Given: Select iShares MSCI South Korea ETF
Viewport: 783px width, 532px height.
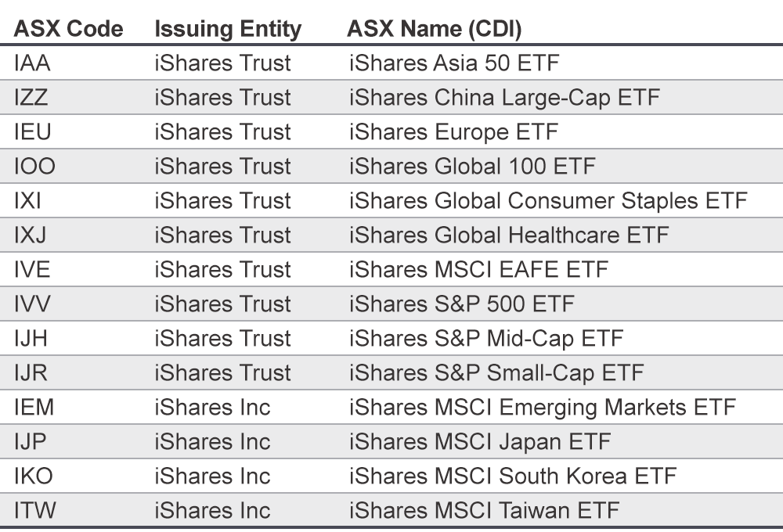Looking at the screenshot, I should coord(512,476).
